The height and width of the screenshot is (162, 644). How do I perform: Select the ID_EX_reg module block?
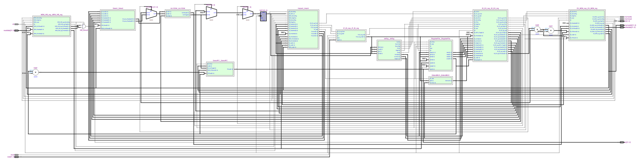[x=490, y=36]
